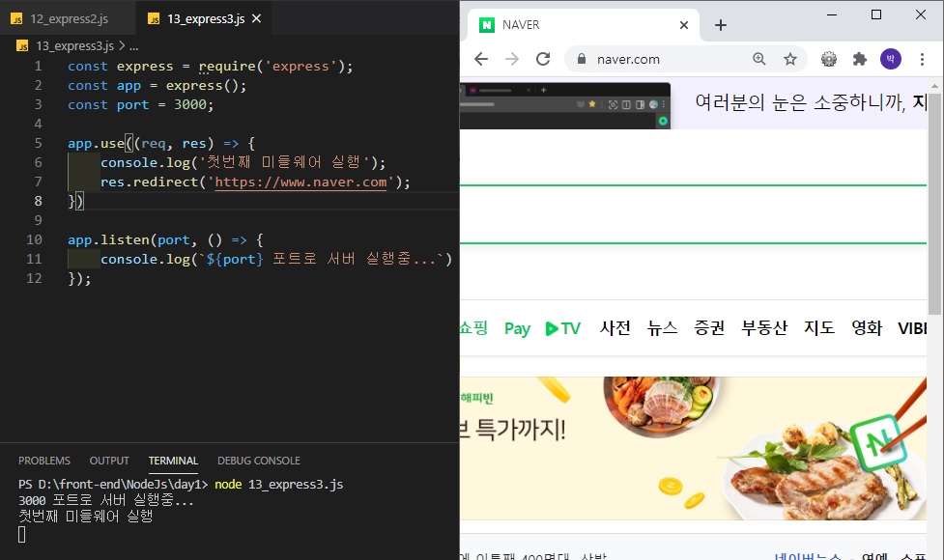Open Chrome's three-dot menu

coord(922,59)
